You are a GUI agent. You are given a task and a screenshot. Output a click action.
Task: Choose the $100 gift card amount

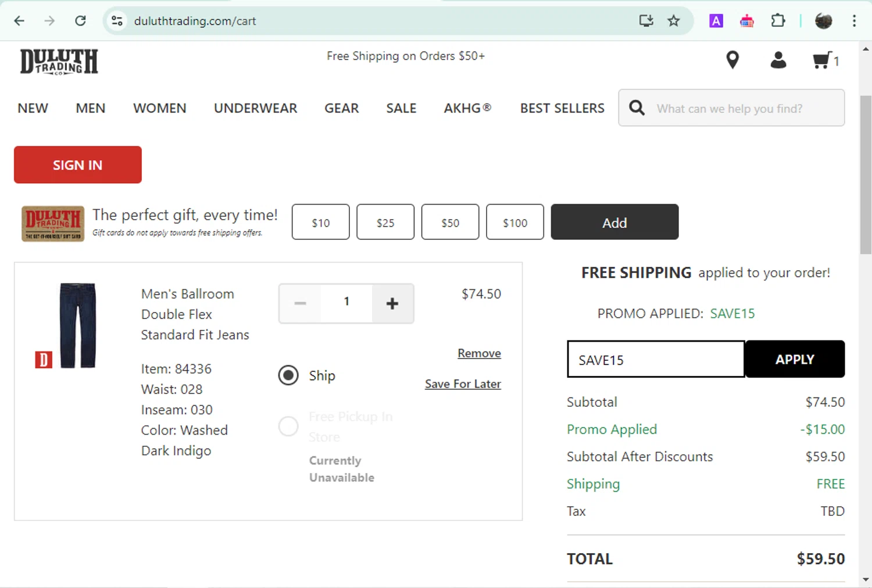point(515,222)
